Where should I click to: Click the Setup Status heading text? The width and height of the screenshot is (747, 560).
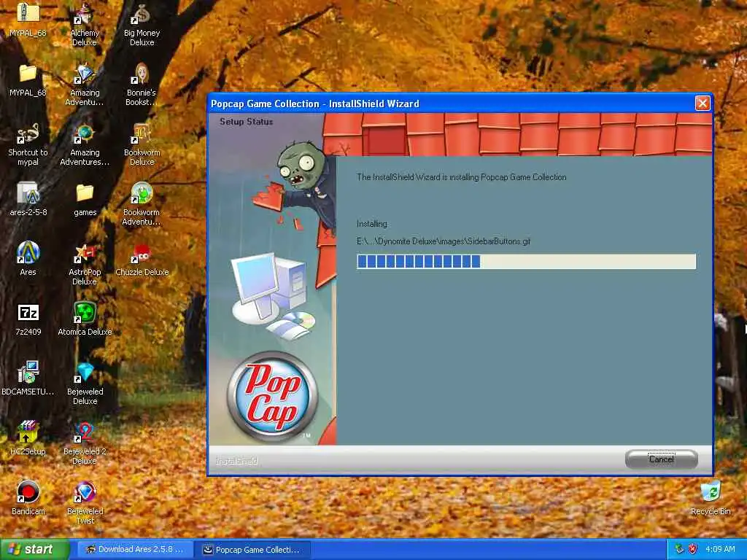(247, 122)
